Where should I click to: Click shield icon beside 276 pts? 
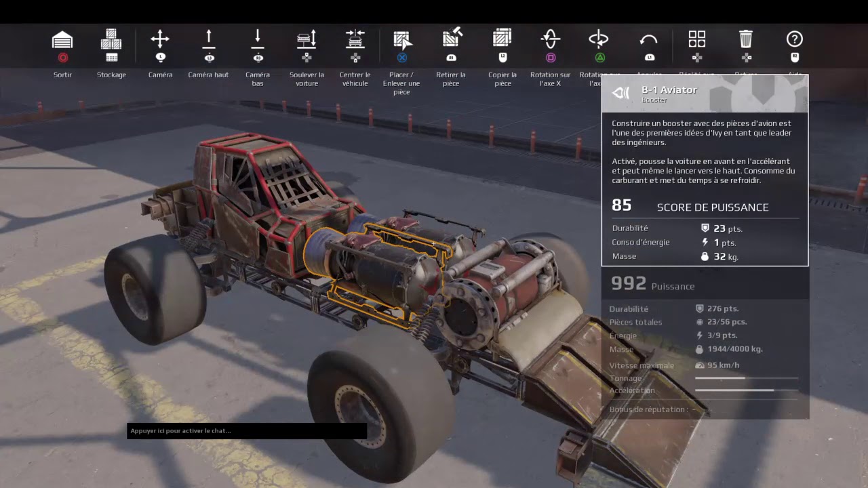tap(700, 308)
